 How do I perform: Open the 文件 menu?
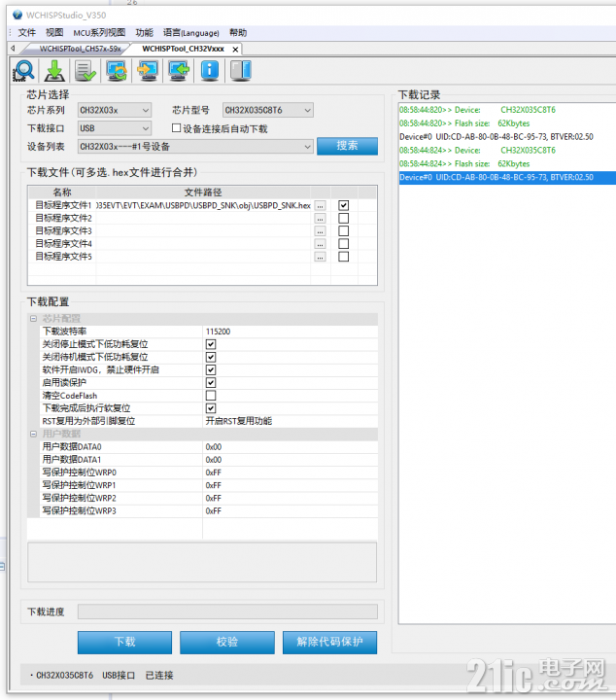pos(27,33)
